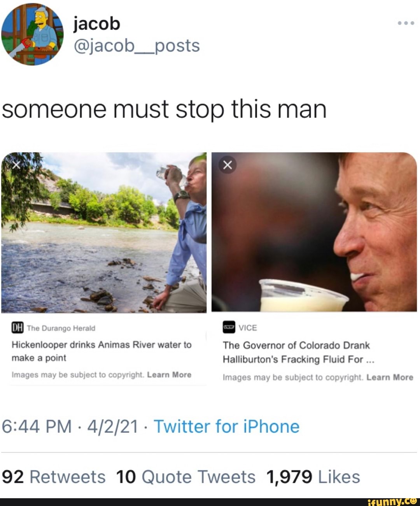Click the 6:44 PM 4/2/21 timestamp
This screenshot has height=506, width=420.
click(70, 427)
